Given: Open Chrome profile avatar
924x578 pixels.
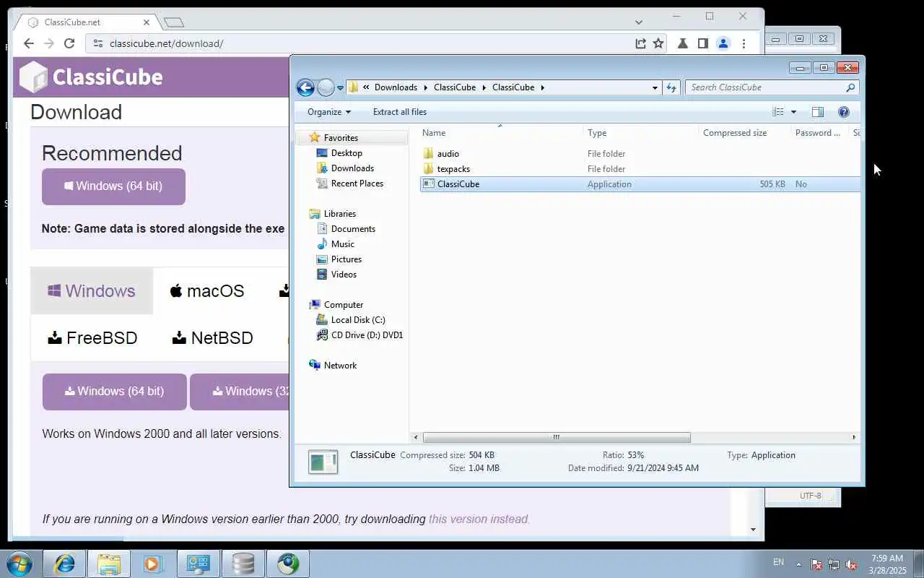Looking at the screenshot, I should [x=723, y=43].
